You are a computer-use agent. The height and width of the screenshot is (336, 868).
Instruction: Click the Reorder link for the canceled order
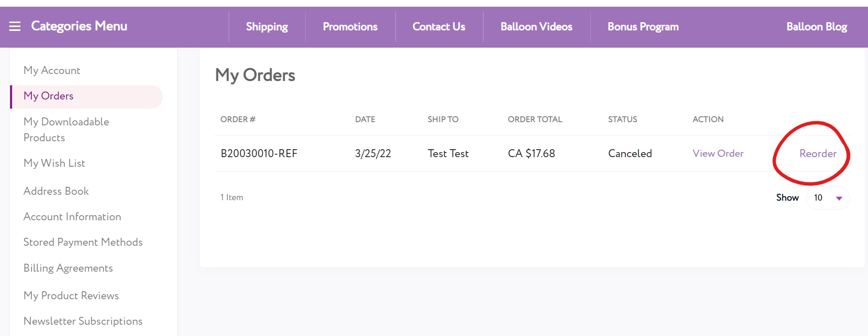pyautogui.click(x=817, y=153)
